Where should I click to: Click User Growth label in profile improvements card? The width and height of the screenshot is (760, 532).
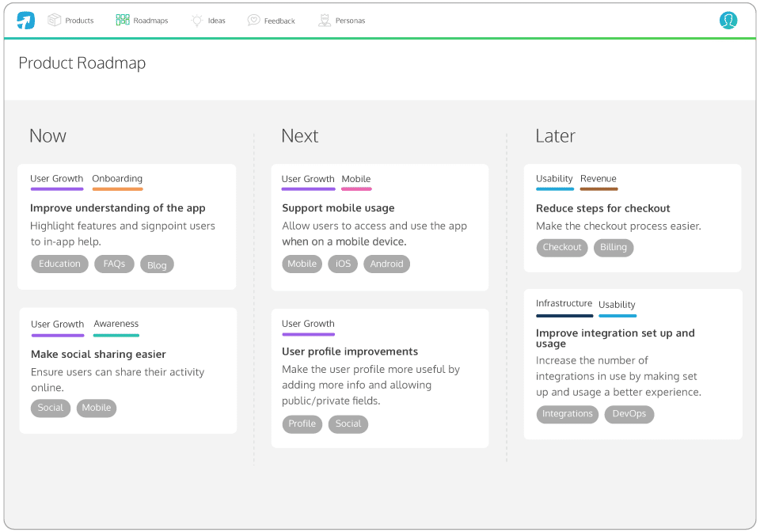[308, 324]
